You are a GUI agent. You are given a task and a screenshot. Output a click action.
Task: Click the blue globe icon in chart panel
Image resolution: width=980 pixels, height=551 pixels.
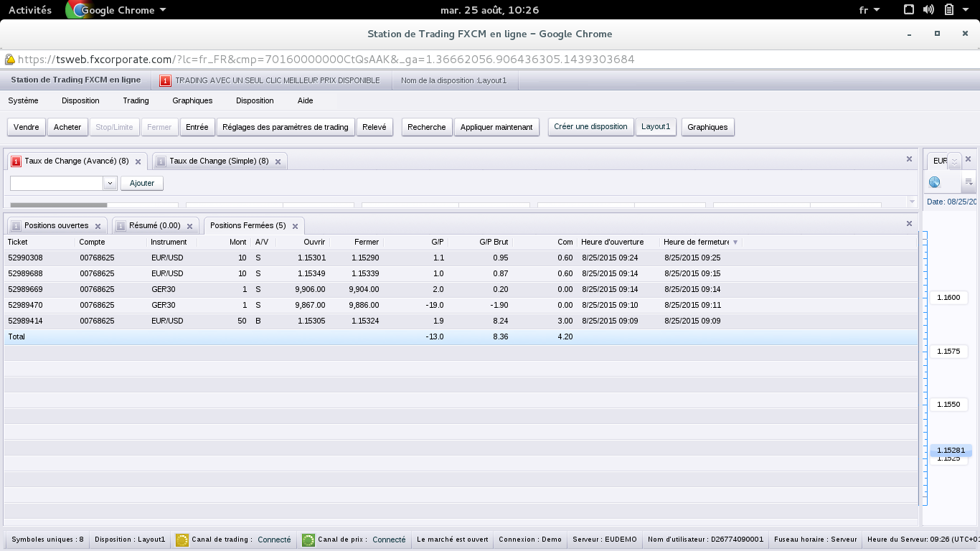click(x=934, y=182)
